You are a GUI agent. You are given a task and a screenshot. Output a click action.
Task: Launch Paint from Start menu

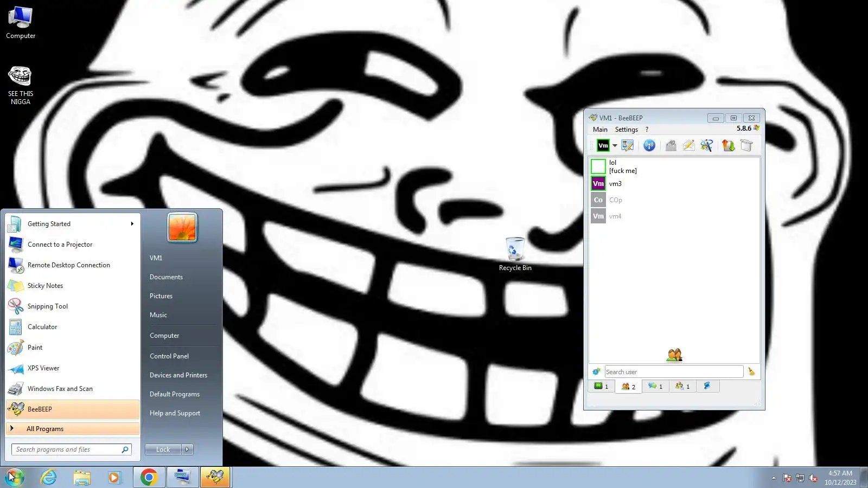pyautogui.click(x=72, y=348)
